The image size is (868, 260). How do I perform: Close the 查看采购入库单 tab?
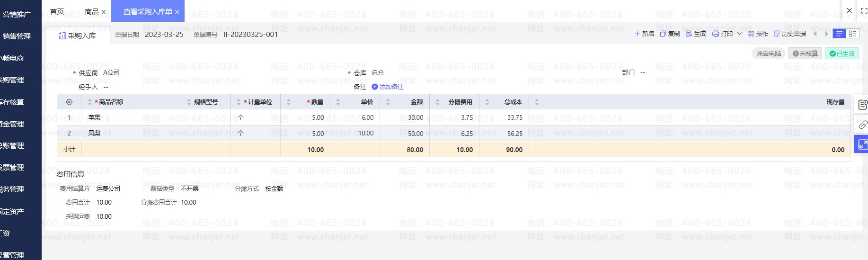pyautogui.click(x=177, y=12)
